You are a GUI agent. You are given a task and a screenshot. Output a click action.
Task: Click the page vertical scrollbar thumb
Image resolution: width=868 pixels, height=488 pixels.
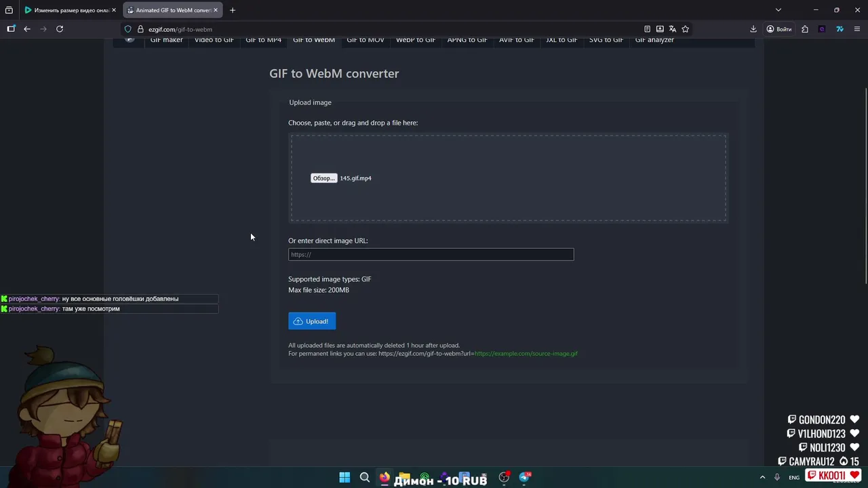pyautogui.click(x=865, y=186)
